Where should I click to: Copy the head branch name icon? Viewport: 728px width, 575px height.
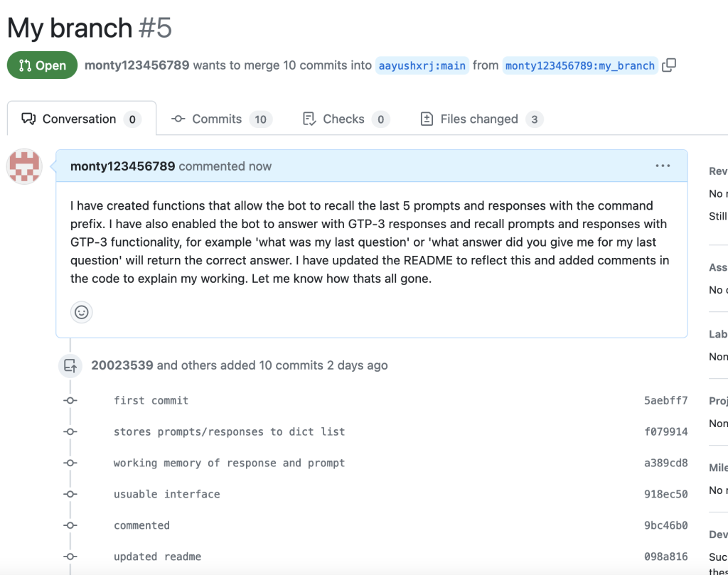pos(668,65)
